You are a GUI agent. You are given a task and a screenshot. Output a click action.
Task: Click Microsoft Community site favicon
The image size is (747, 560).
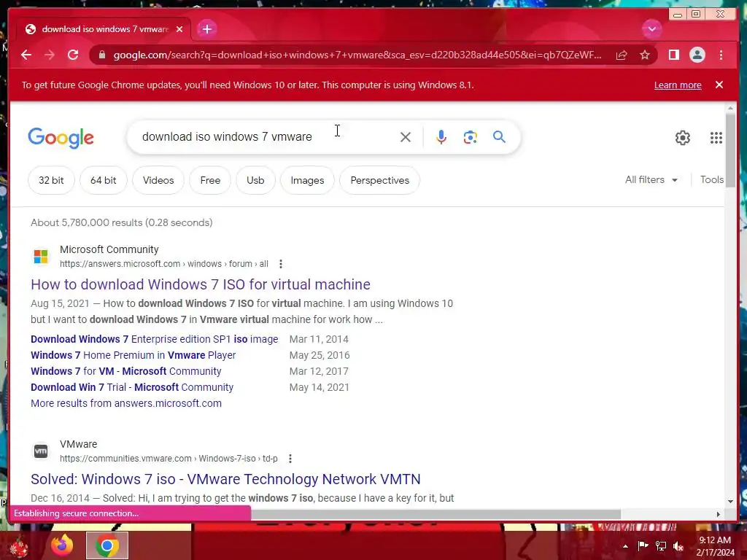point(41,256)
